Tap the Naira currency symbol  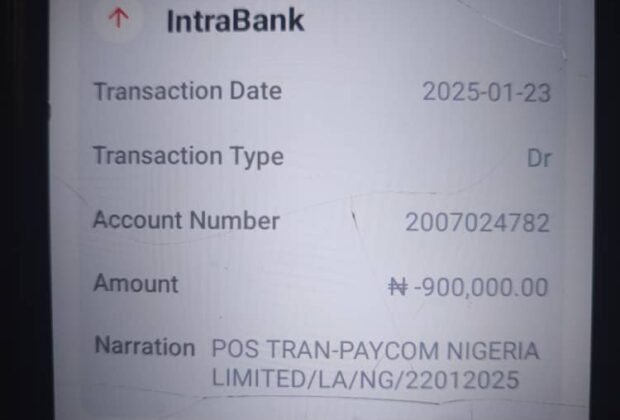click(x=398, y=287)
